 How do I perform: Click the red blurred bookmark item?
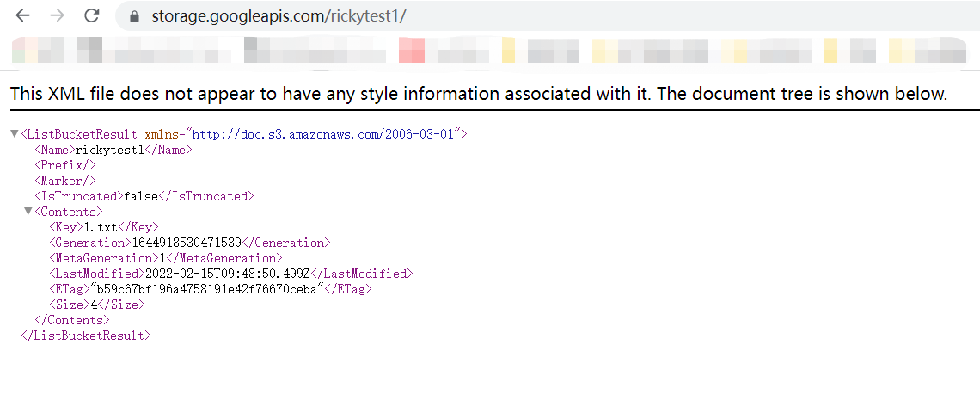pyautogui.click(x=412, y=51)
